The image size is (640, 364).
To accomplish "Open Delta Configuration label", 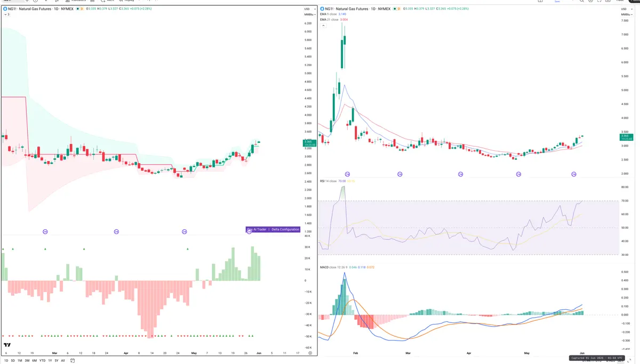I will 285,230.
